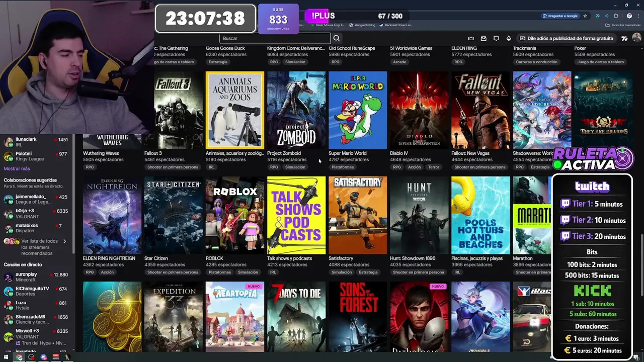The height and width of the screenshot is (362, 644).
Task: Click the ad-free promotion button
Action: tap(566, 38)
